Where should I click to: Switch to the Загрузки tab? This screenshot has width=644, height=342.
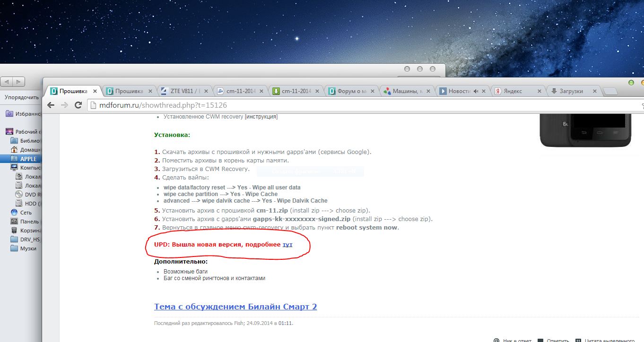click(571, 91)
